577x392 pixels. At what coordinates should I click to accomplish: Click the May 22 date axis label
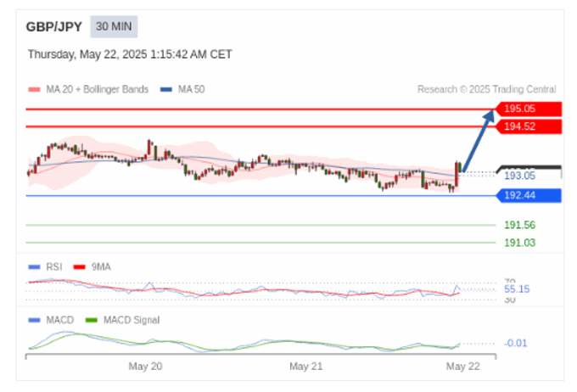pyautogui.click(x=463, y=367)
